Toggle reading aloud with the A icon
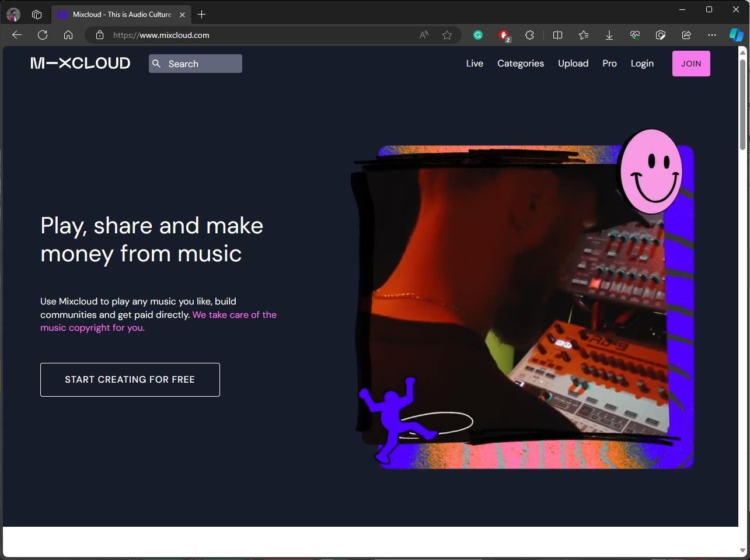750x560 pixels. (x=422, y=35)
